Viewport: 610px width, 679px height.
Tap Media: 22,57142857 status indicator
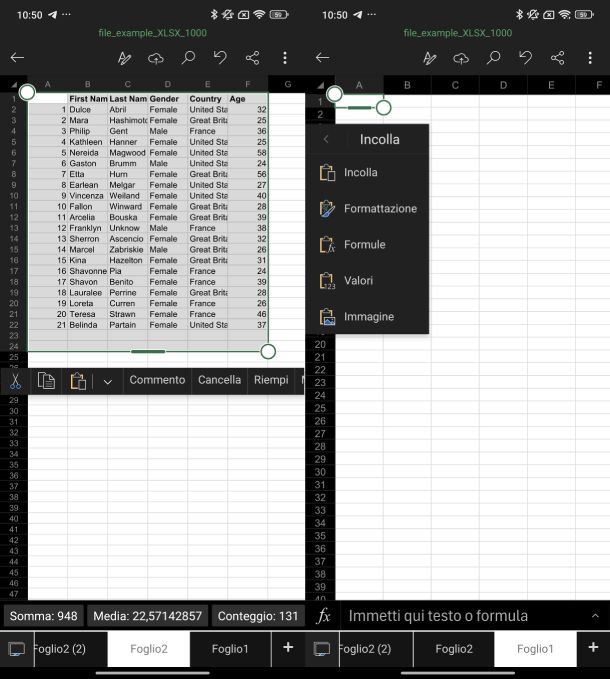coord(148,616)
